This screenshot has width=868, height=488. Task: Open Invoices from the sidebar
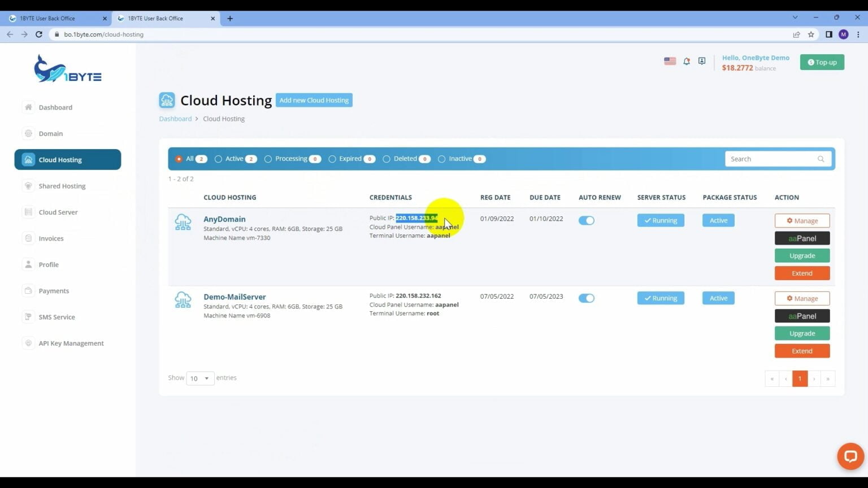click(51, 238)
